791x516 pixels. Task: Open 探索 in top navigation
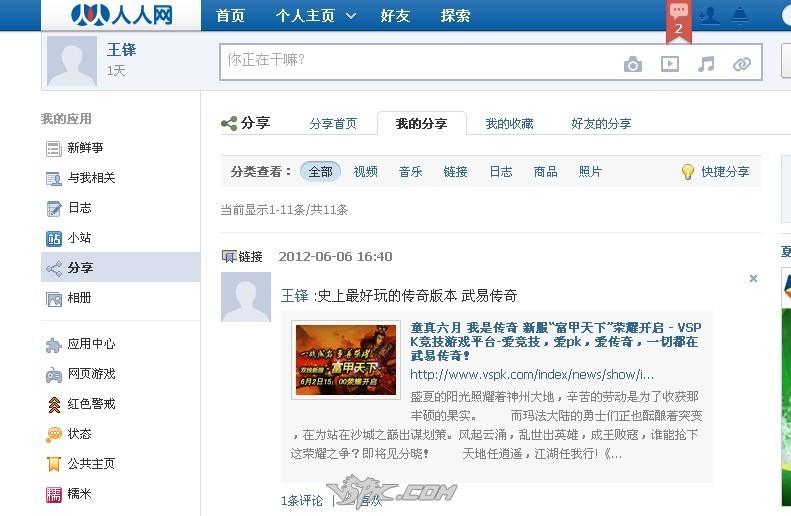tap(455, 16)
